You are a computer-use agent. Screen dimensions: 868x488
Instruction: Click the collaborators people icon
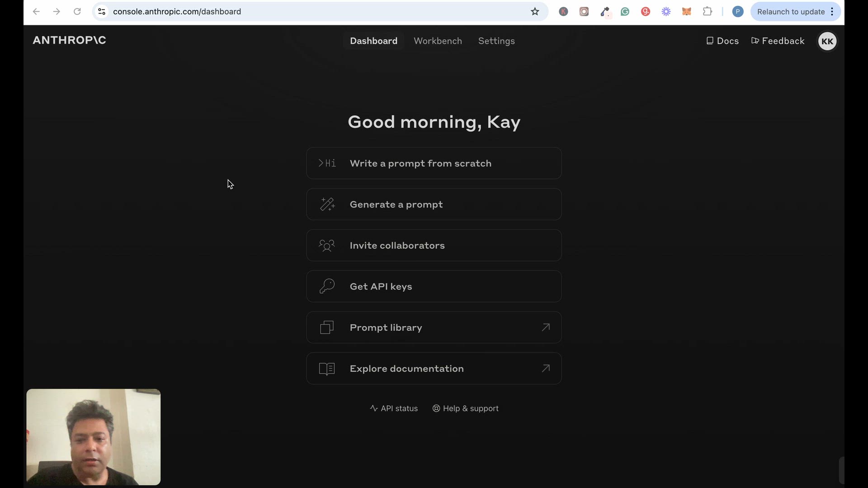327,245
